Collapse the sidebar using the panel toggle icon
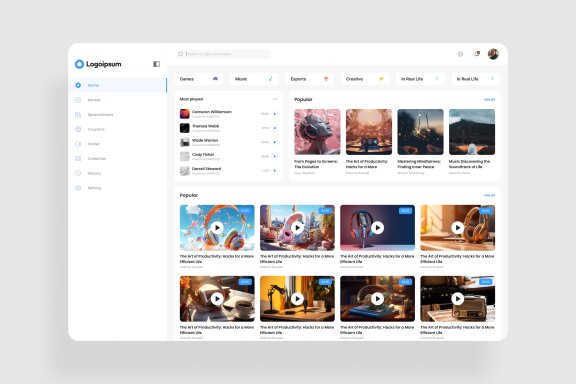 (x=156, y=64)
